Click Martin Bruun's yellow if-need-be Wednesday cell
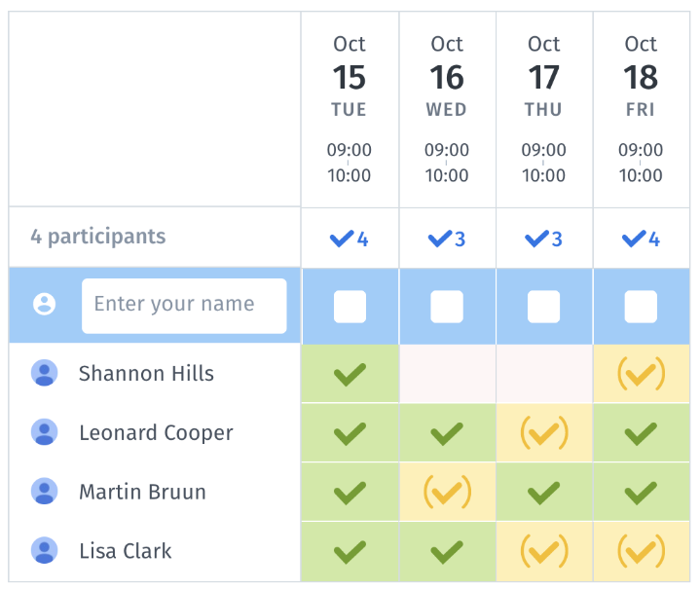The image size is (700, 590). coord(447,492)
